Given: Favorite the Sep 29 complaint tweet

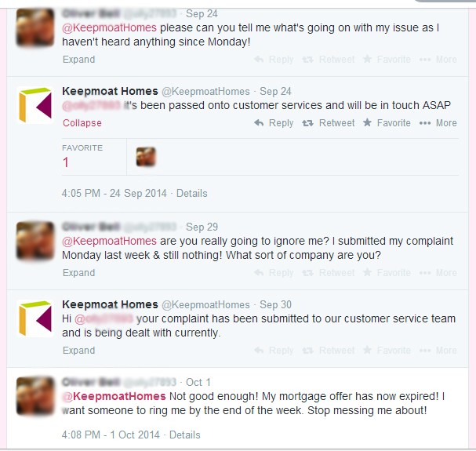Looking at the screenshot, I should pyautogui.click(x=387, y=273).
